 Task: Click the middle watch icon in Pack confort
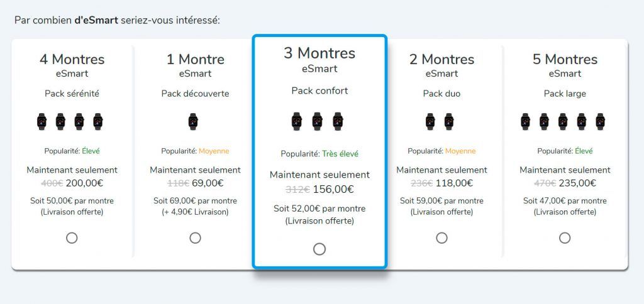tap(318, 121)
